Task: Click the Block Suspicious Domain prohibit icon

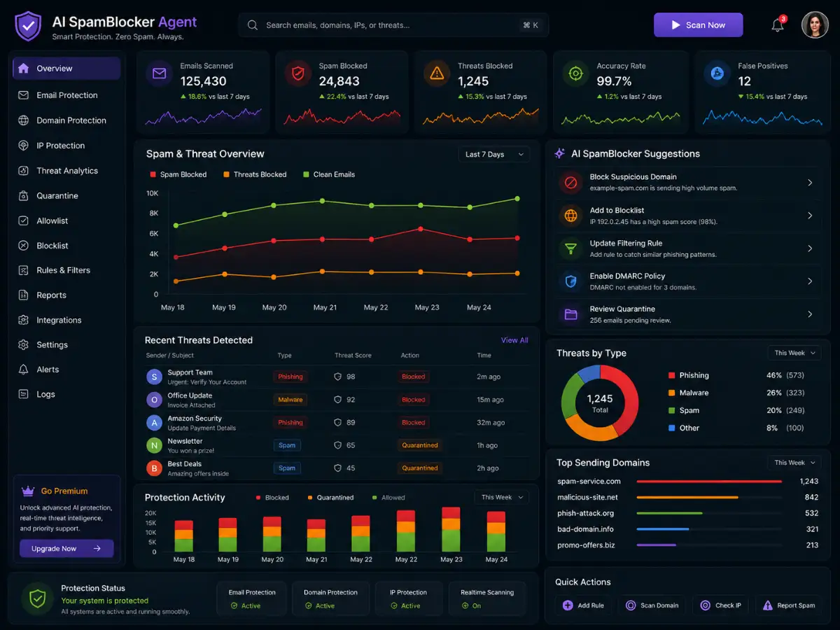Action: (x=570, y=183)
